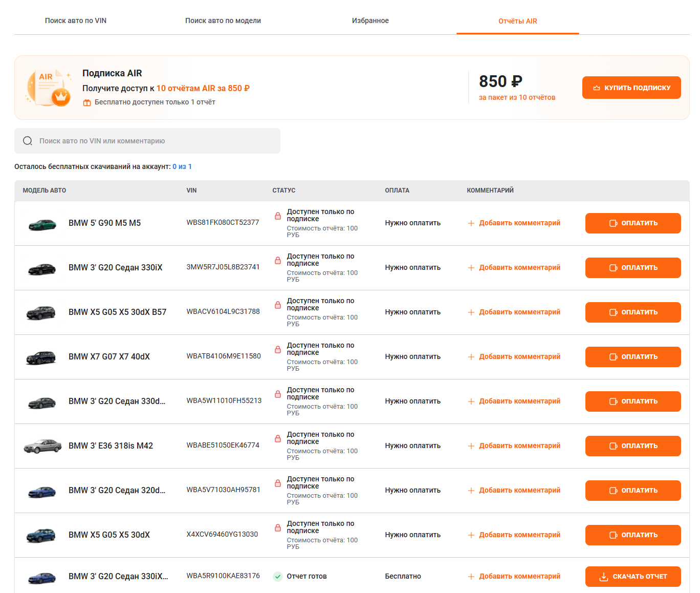Viewport: 700px width, 593px height.
Task: Click the '10 отчётам AIR за 850 ₽' link
Action: tap(203, 88)
